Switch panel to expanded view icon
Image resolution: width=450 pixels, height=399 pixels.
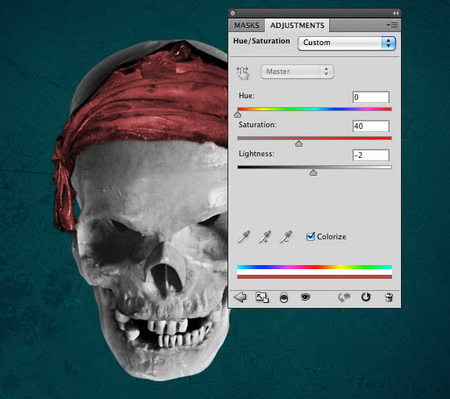262,297
